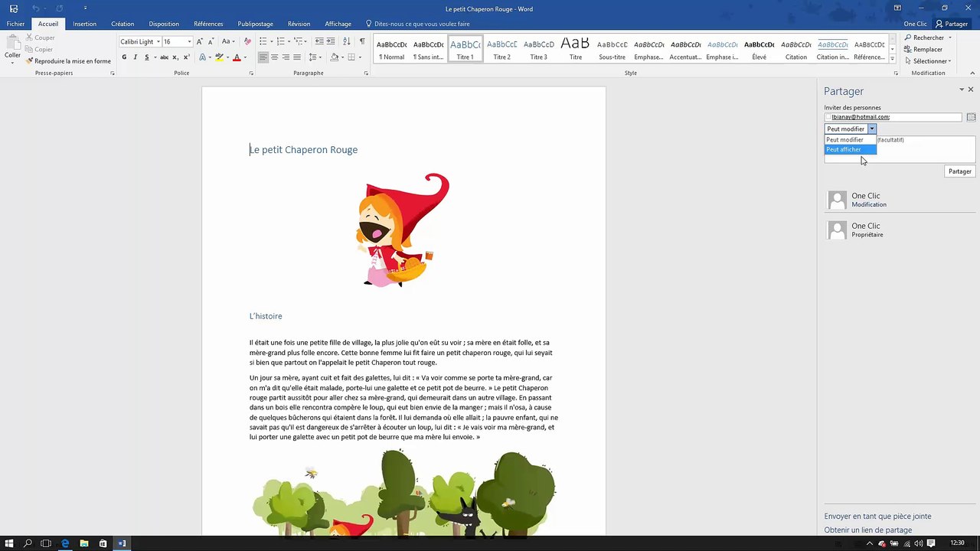
Task: Select One Clic Propriétaire user entry
Action: pyautogui.click(x=900, y=230)
